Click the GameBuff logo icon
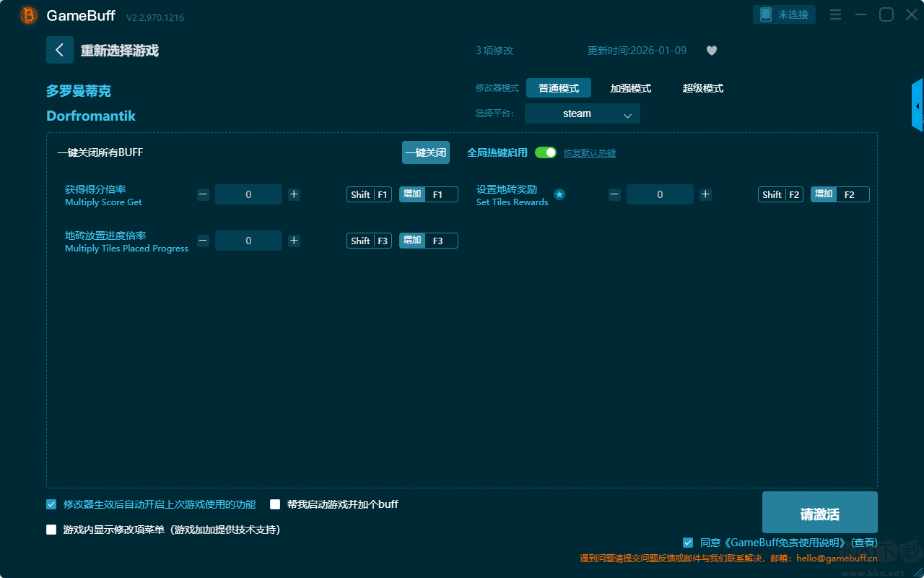 pyautogui.click(x=29, y=15)
